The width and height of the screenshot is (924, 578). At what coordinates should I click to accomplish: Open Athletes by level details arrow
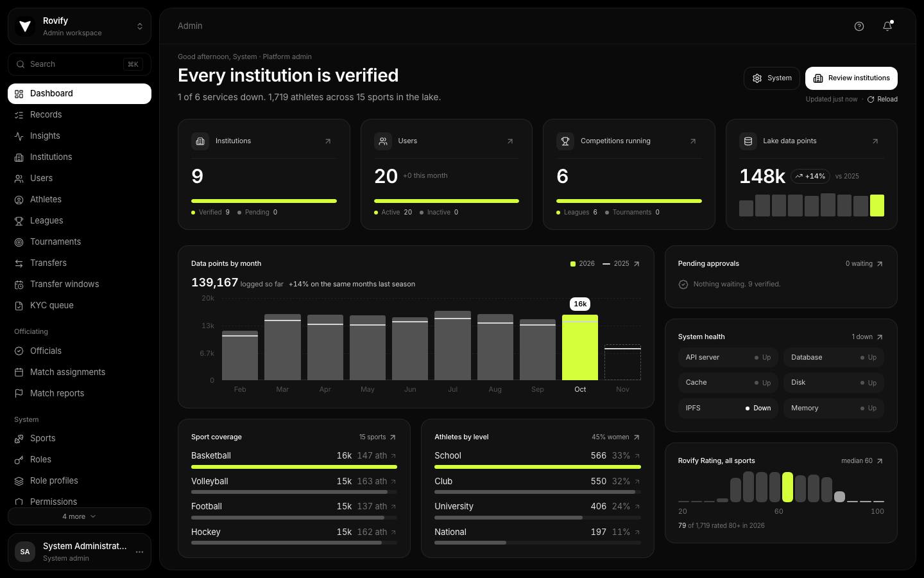(x=637, y=437)
